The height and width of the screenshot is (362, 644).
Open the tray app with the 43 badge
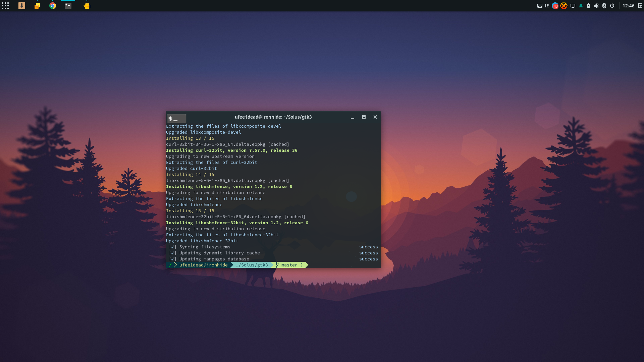555,6
